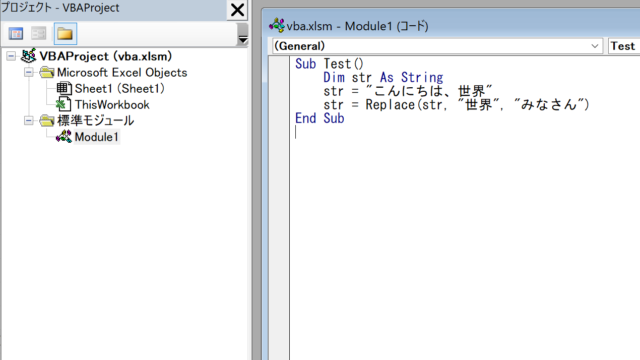This screenshot has height=360, width=640.
Task: Click the Module1 module icon
Action: [x=64, y=137]
